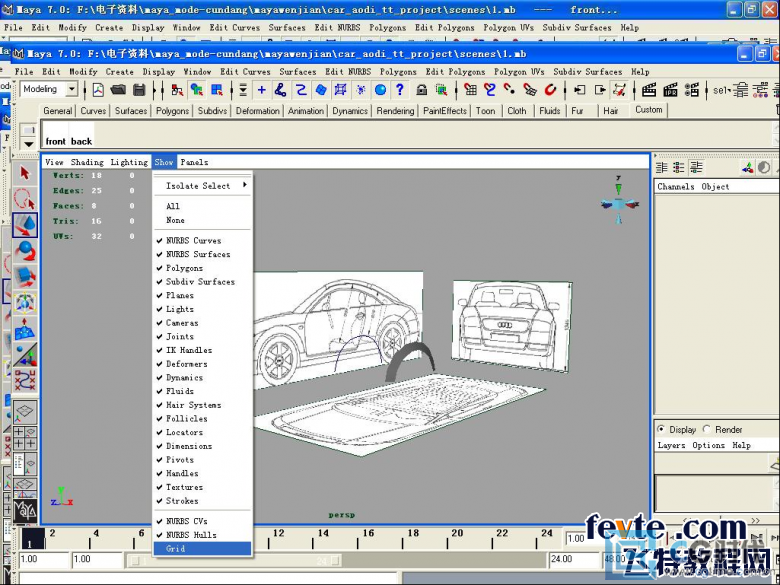Click Make Live red magnet icon

pos(550,90)
